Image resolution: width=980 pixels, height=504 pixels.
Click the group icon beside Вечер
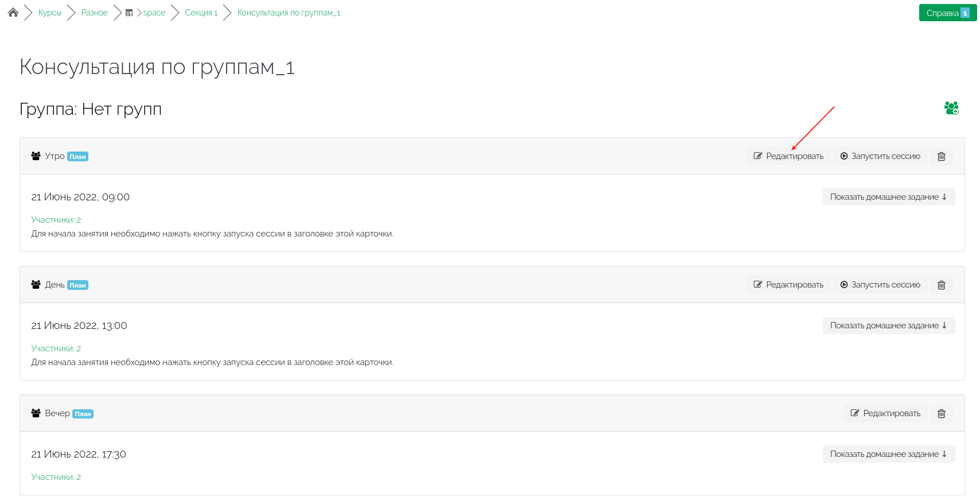pos(36,413)
